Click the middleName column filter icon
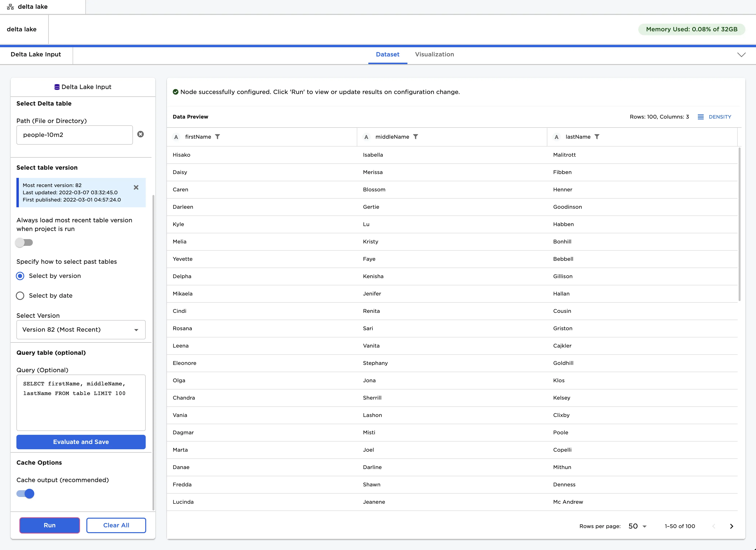The width and height of the screenshot is (756, 550). [415, 137]
